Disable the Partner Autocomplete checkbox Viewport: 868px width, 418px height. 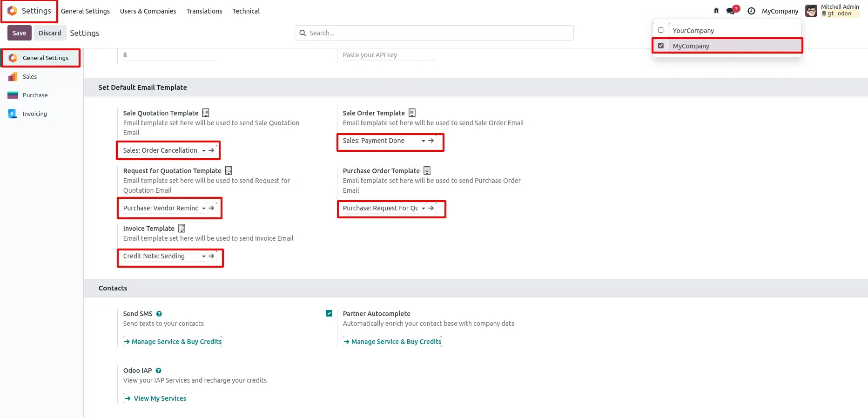pos(329,313)
